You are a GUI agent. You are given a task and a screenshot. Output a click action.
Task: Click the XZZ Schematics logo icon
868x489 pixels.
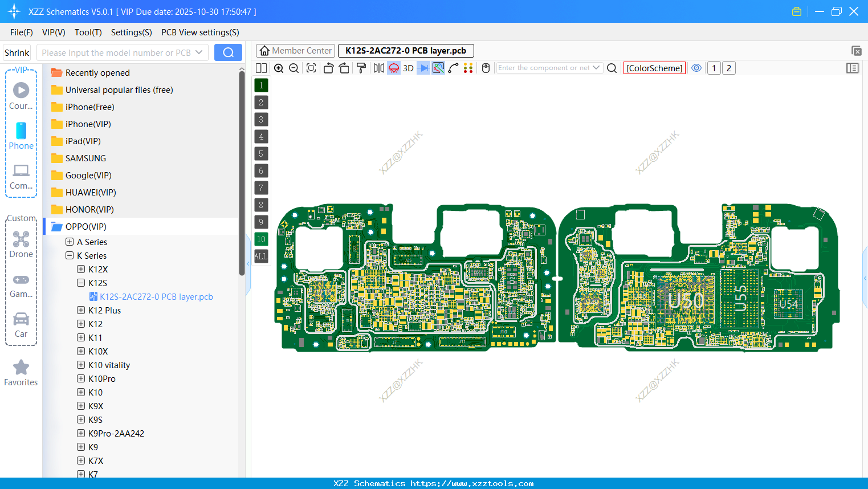[x=14, y=11]
